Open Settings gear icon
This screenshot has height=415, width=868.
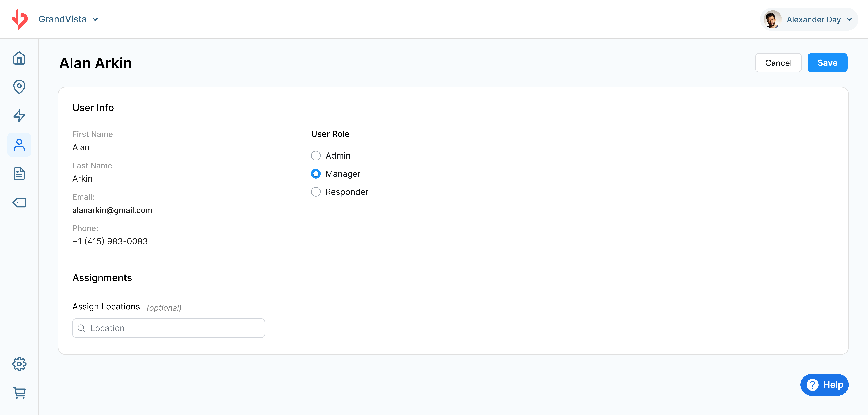19,364
